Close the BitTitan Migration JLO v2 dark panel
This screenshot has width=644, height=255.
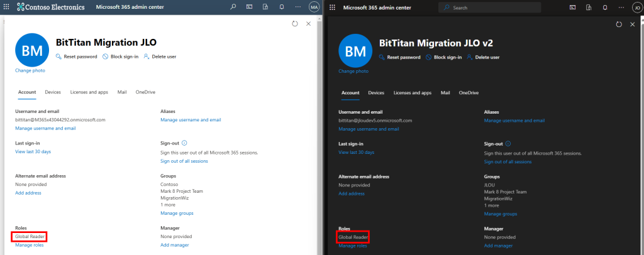(x=633, y=24)
